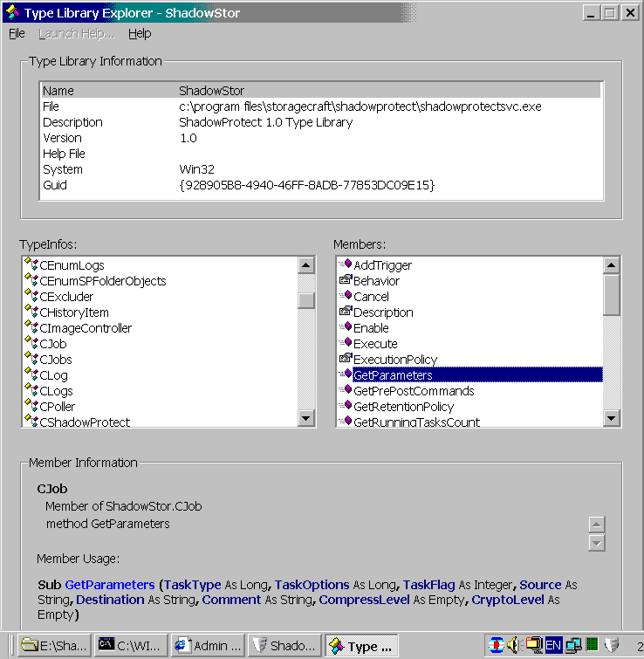The image size is (644, 659).
Task: Click the CShadowProtect class icon
Action: (x=32, y=422)
